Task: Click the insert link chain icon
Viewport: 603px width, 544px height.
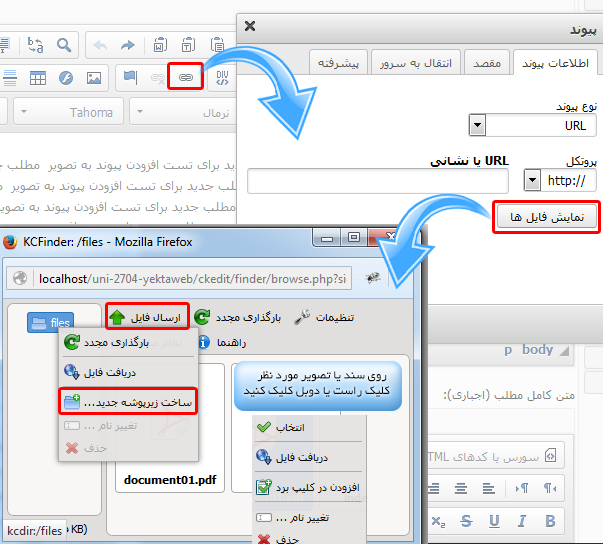Action: 186,77
